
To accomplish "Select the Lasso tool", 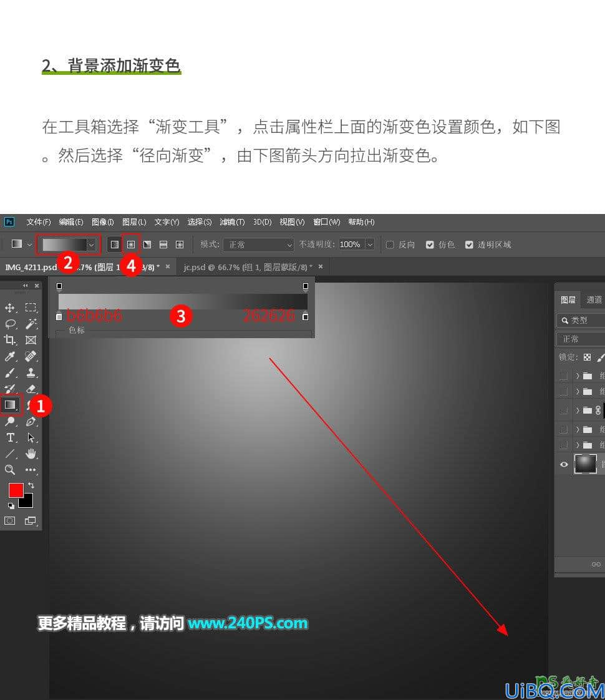I will [9, 324].
